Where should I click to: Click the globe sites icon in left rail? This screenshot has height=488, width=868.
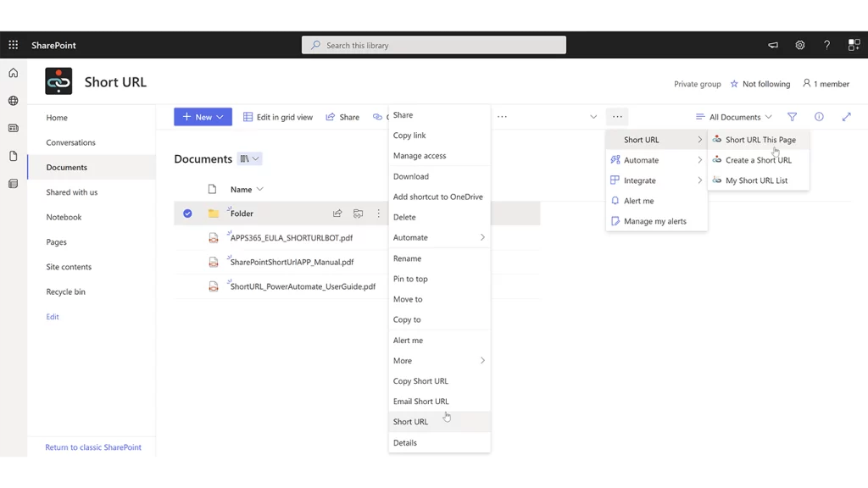[14, 101]
